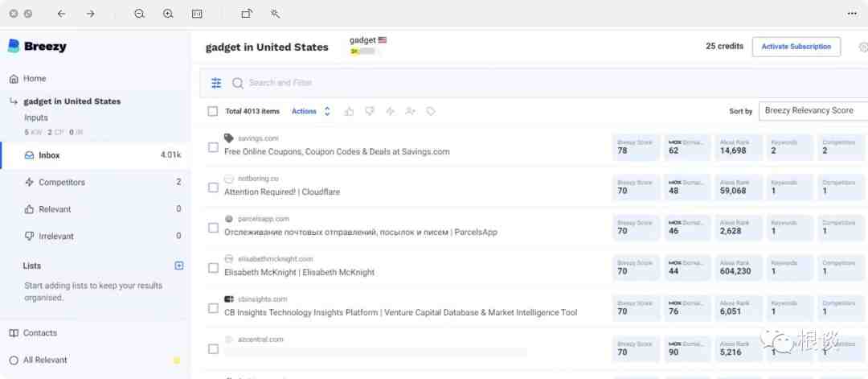Click the Total 4013 items text
The image size is (868, 379).
(252, 111)
